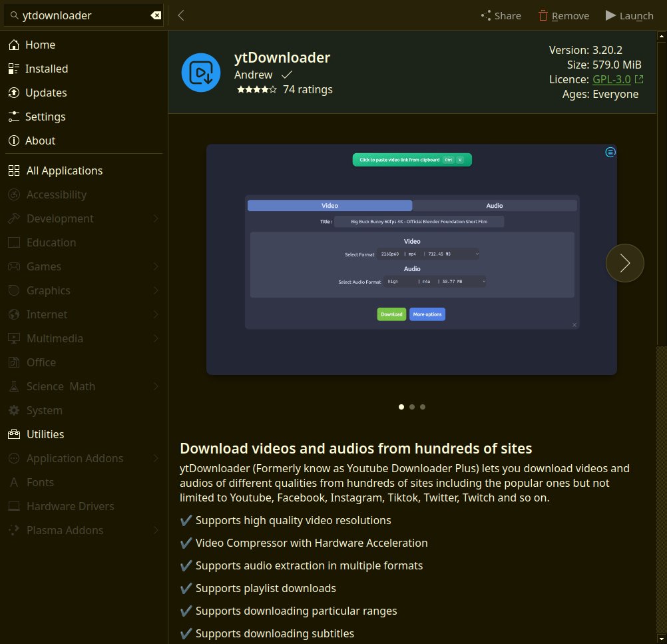Select Science Math category

84,386
